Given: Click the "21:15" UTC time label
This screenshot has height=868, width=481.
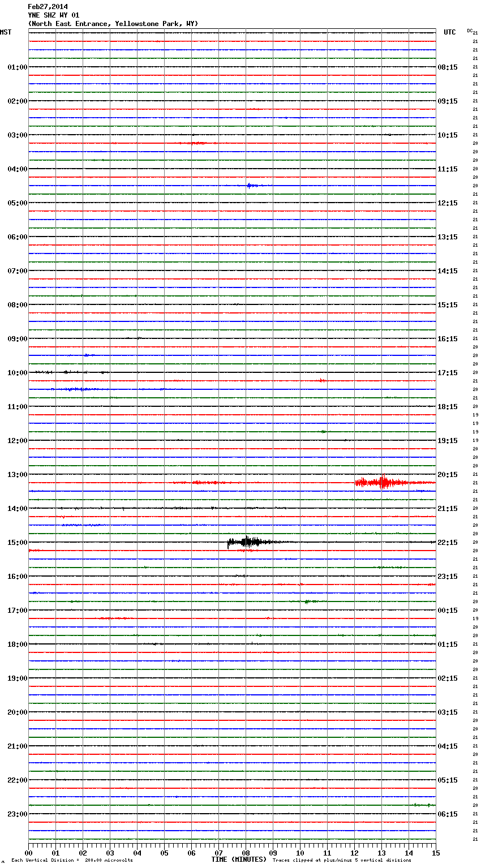Looking at the screenshot, I should [x=448, y=509].
